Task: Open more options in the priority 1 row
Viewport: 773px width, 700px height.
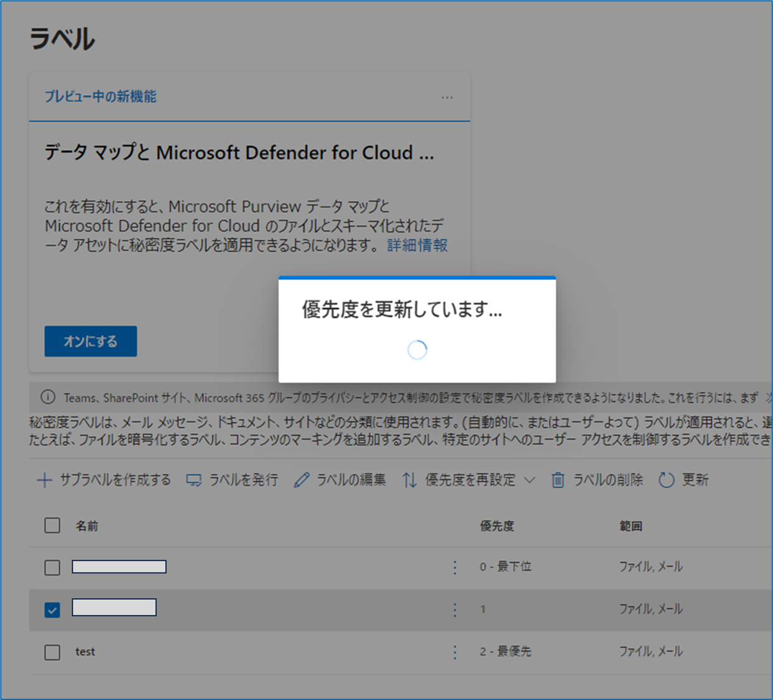Action: (455, 610)
